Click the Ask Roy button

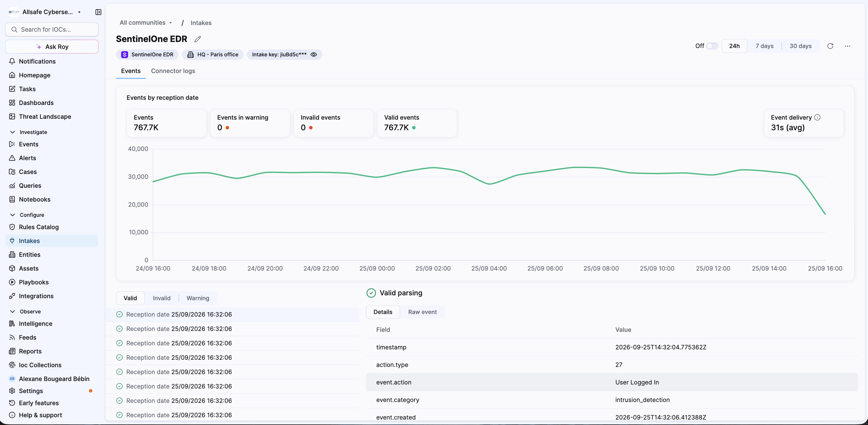(x=52, y=47)
